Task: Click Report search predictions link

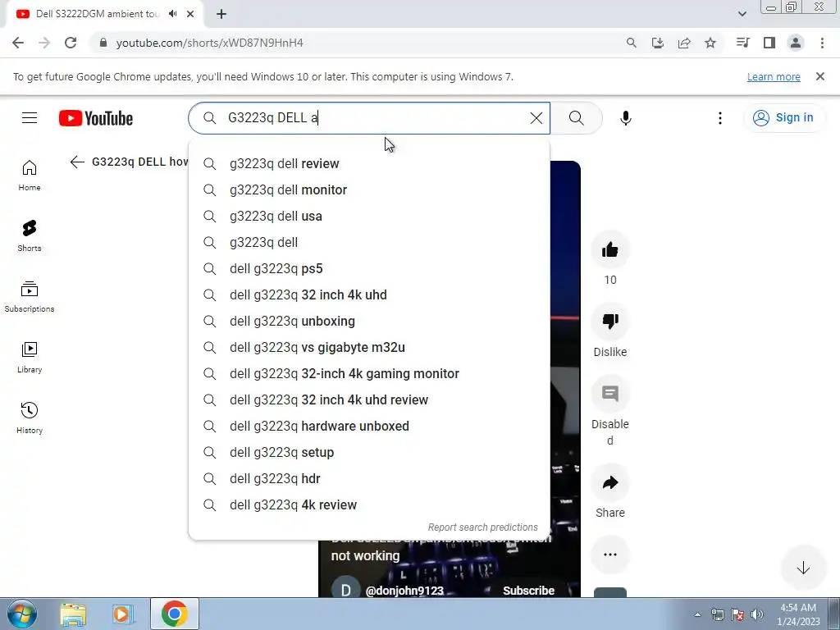Action: coord(482,527)
